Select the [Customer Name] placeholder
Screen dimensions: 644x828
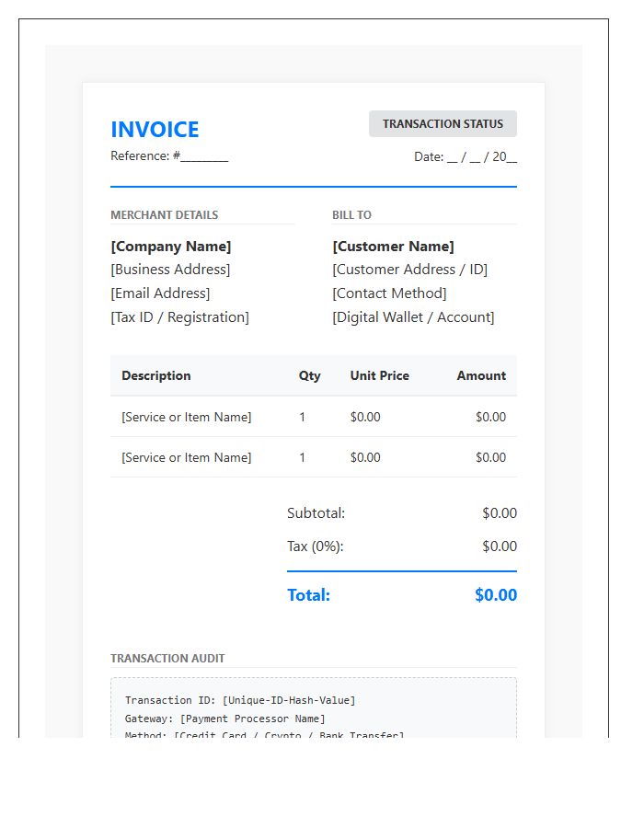pyautogui.click(x=393, y=247)
